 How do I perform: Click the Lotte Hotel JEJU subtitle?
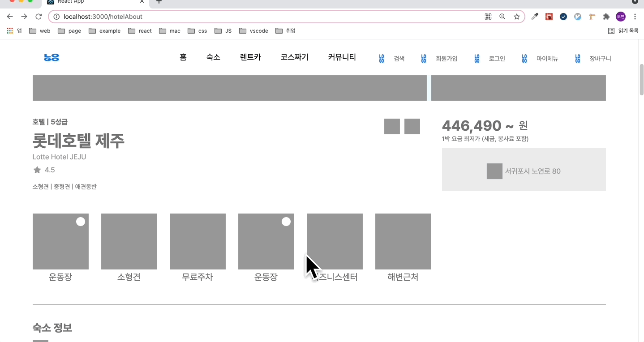pos(60,157)
